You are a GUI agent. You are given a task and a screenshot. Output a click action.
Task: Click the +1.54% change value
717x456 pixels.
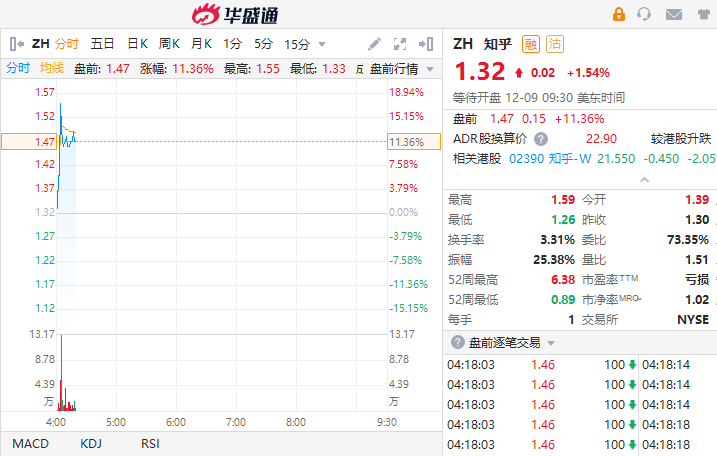click(588, 73)
